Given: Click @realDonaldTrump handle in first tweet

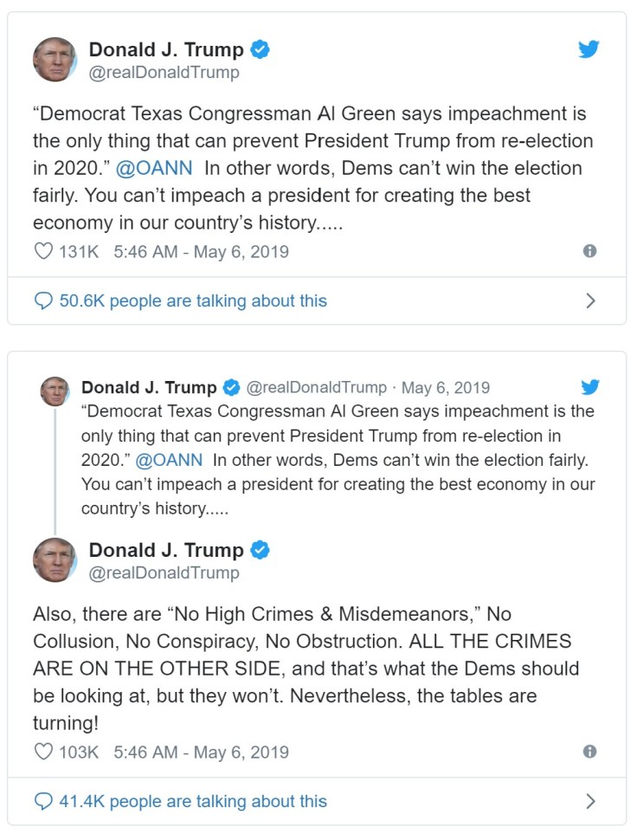Looking at the screenshot, I should (x=164, y=73).
